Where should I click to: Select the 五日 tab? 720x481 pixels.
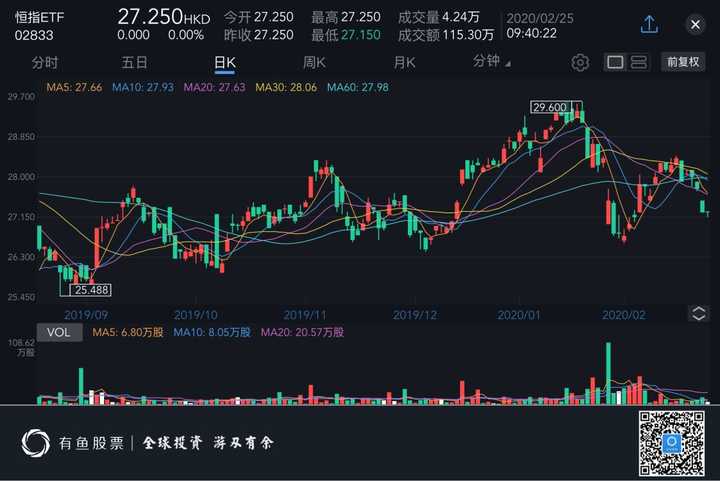click(134, 62)
